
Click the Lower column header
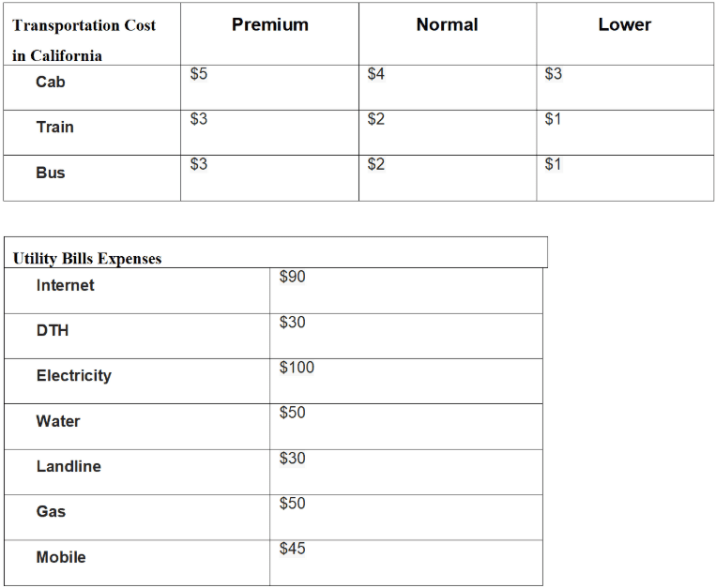tap(624, 25)
